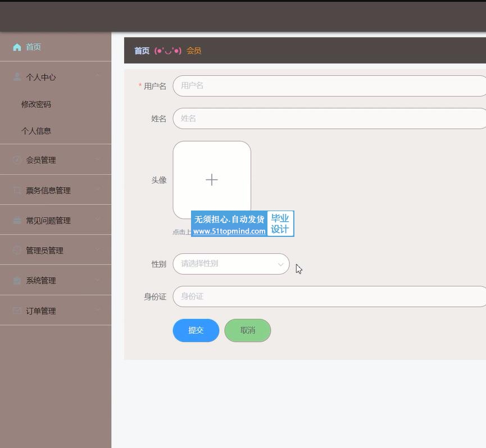This screenshot has width=486, height=448.
Task: Focus the 身份证 input field
Action: 329,296
